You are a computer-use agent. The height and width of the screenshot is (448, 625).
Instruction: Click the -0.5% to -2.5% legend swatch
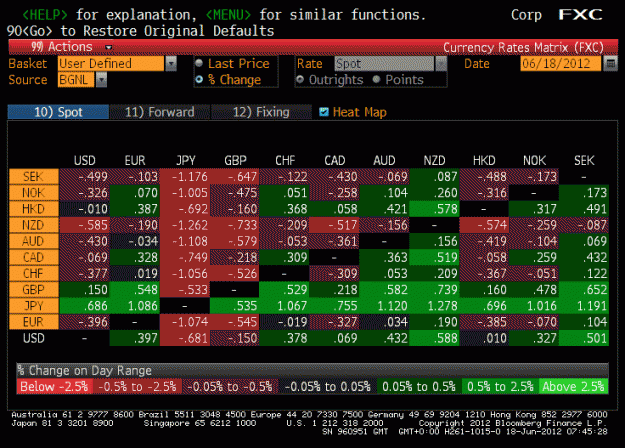click(x=137, y=386)
